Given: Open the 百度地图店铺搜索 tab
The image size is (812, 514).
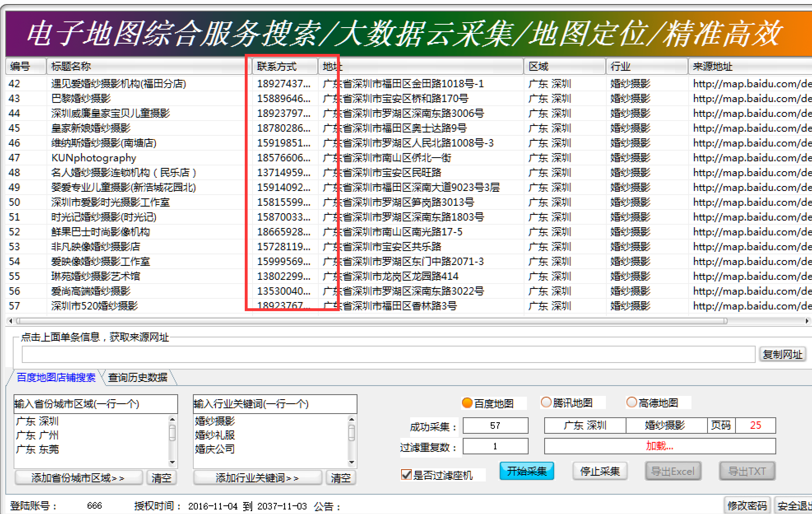Looking at the screenshot, I should [x=56, y=377].
